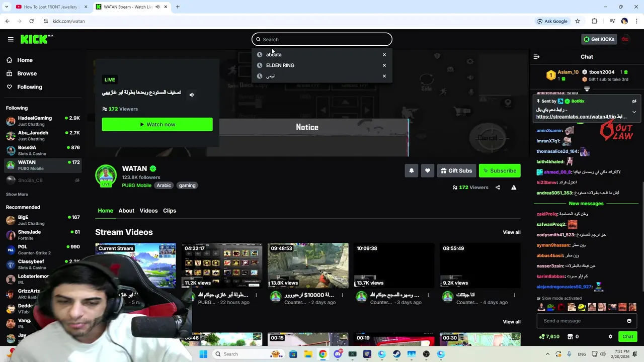The image size is (644, 362).
Task: Report the stream via warning triangle icon
Action: pos(514,188)
